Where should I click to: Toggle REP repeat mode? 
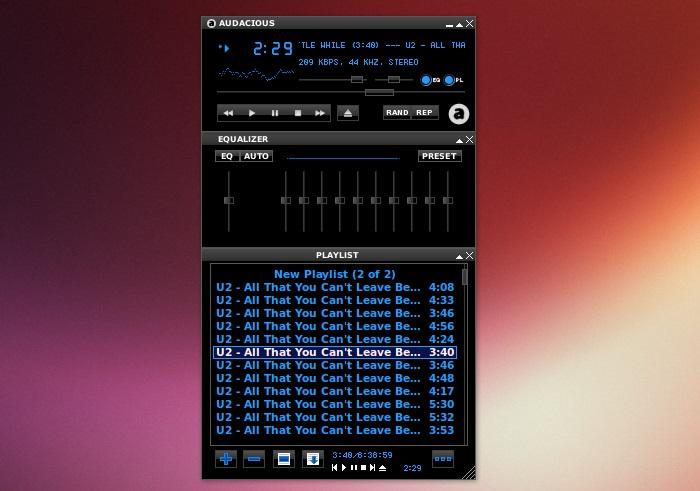pyautogui.click(x=425, y=113)
